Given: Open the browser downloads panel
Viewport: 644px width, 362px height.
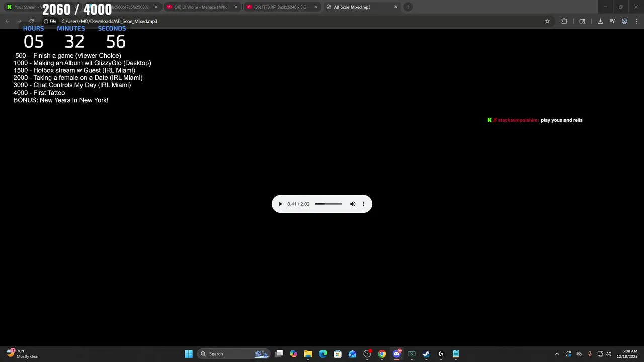Looking at the screenshot, I should 600,21.
